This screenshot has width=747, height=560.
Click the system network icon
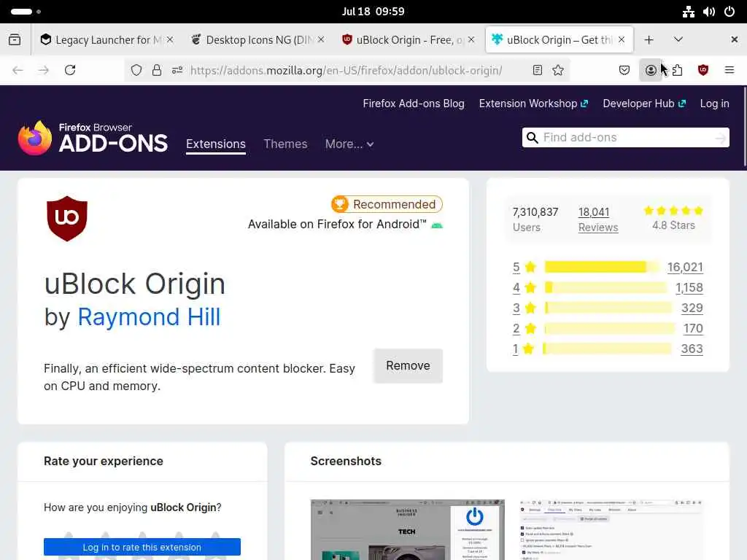click(x=689, y=12)
